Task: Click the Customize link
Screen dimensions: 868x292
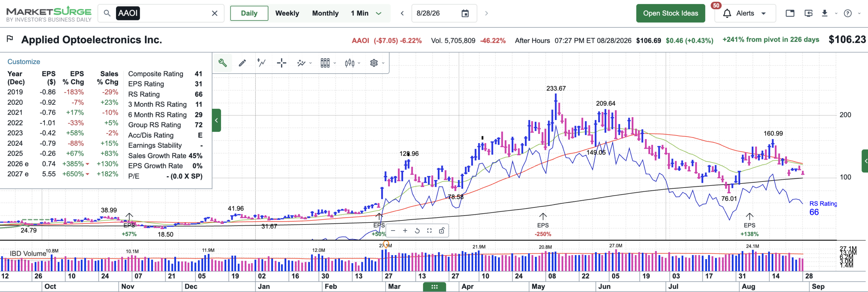Action: (24, 62)
